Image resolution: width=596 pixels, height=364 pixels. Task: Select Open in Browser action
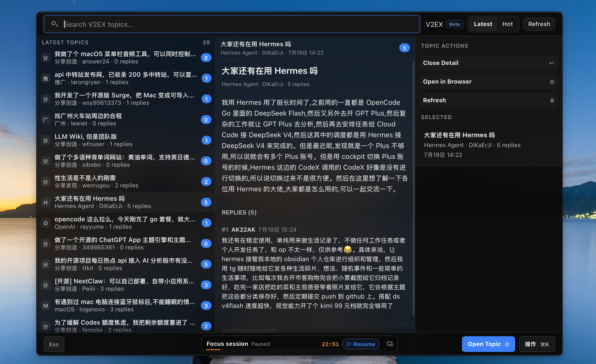point(489,82)
